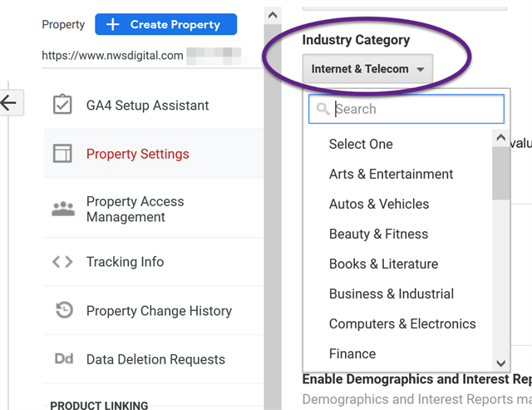Click the back arrow icon
The width and height of the screenshot is (532, 410).
click(9, 102)
